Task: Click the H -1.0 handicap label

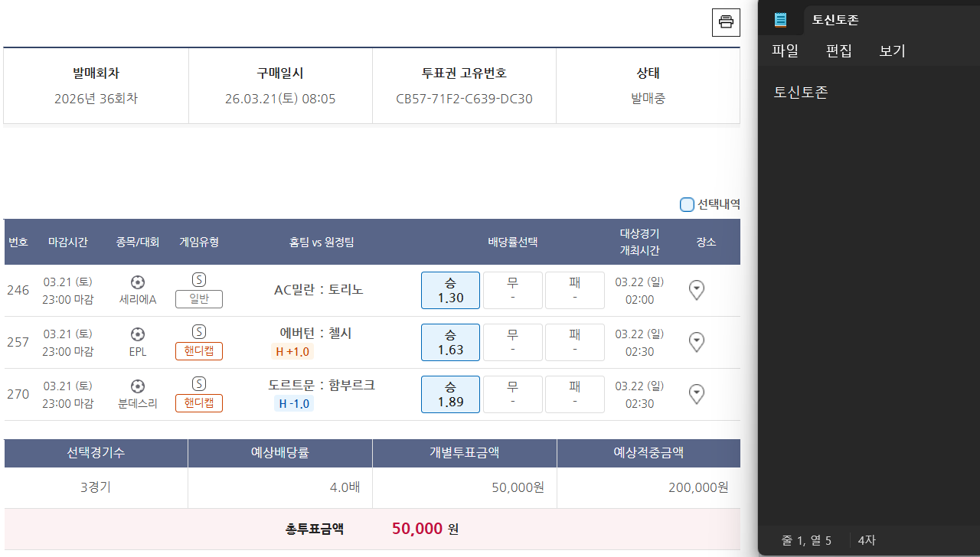Action: [294, 404]
